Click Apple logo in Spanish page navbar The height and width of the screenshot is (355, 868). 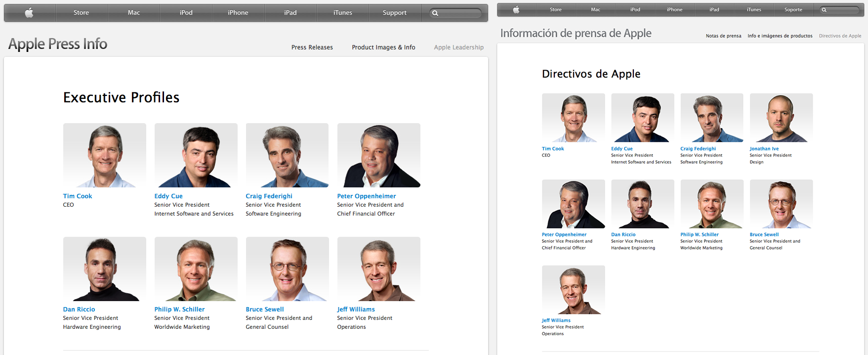pyautogui.click(x=516, y=9)
